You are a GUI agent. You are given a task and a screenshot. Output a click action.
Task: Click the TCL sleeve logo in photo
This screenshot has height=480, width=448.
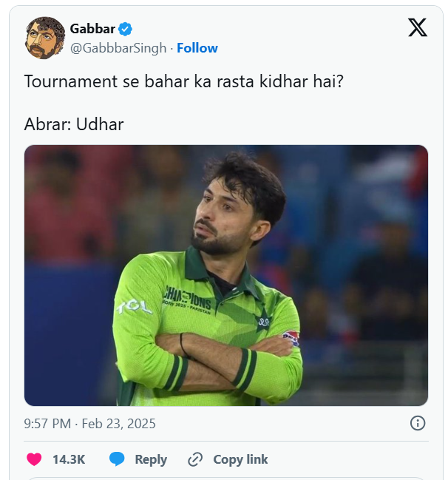point(135,307)
